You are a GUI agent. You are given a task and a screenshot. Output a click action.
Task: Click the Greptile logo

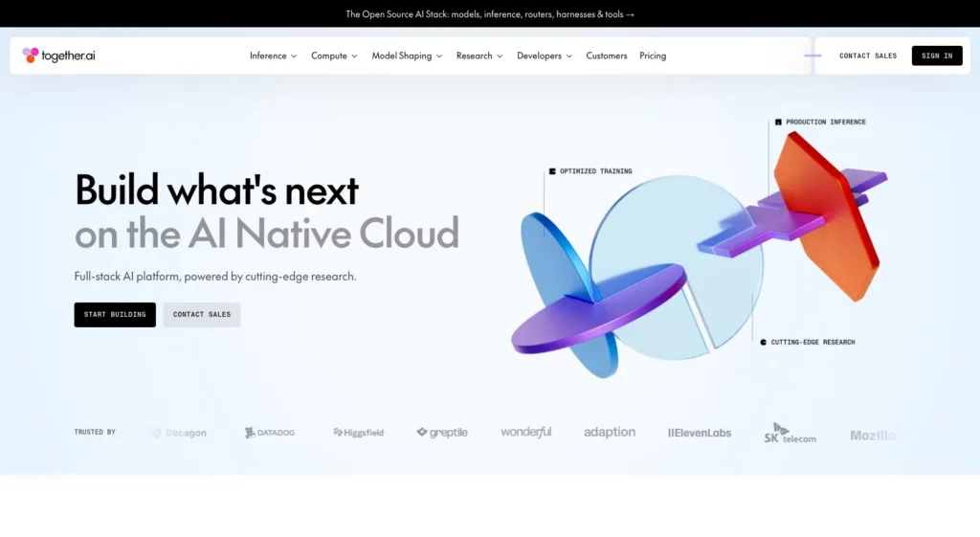click(x=442, y=433)
